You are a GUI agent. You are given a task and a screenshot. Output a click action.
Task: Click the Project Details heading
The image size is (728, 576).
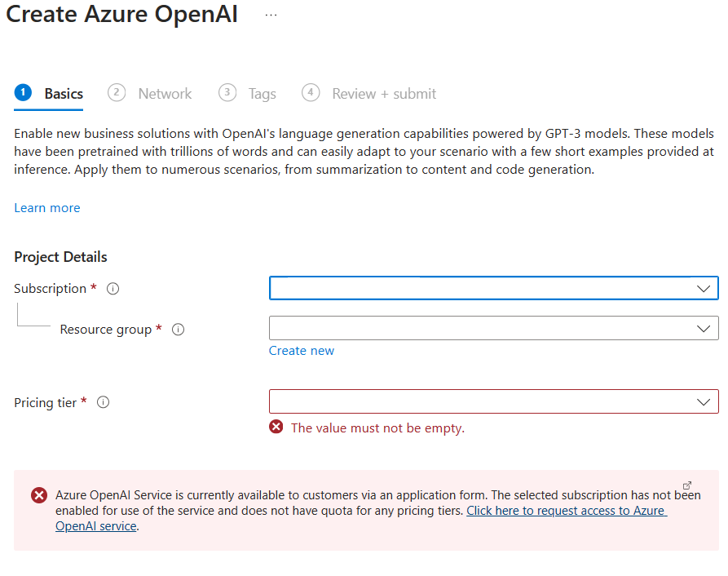(x=60, y=257)
